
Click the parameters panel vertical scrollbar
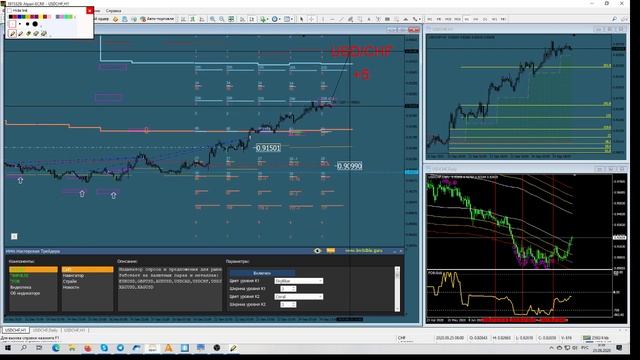(x=397, y=289)
